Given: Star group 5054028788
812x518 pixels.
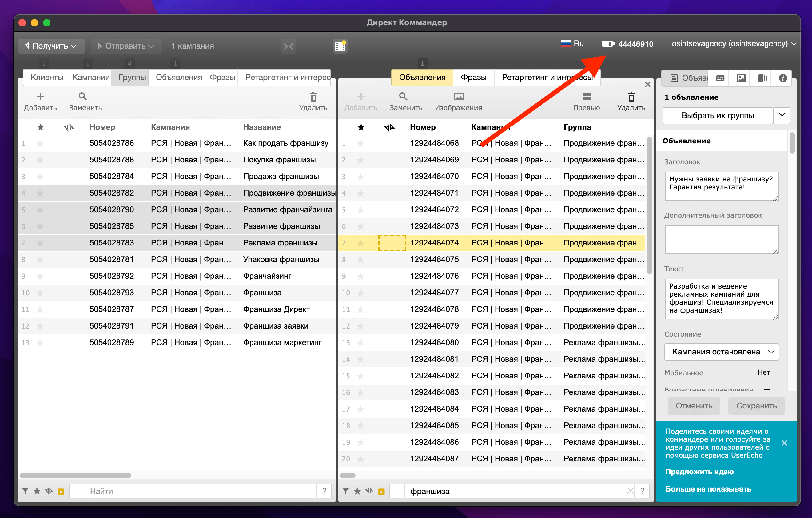Looking at the screenshot, I should [x=40, y=160].
